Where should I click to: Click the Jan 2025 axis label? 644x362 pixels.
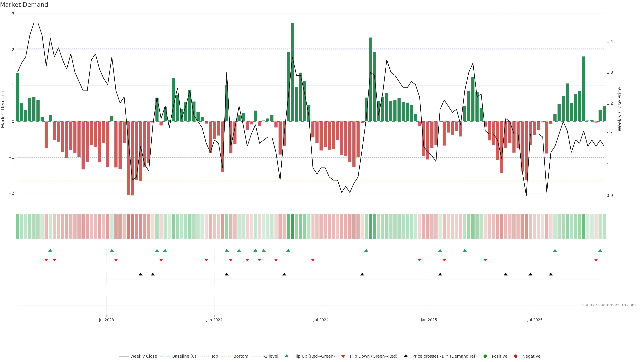click(429, 320)
